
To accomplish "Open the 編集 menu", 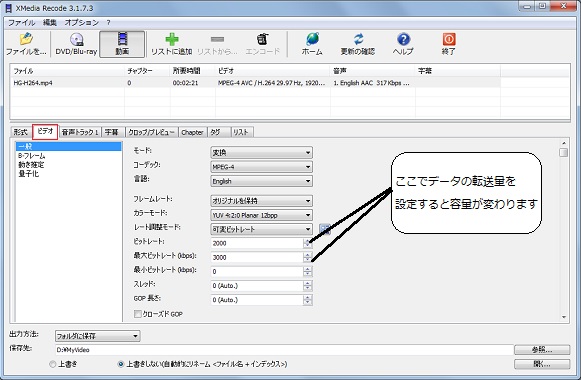I will (x=50, y=23).
